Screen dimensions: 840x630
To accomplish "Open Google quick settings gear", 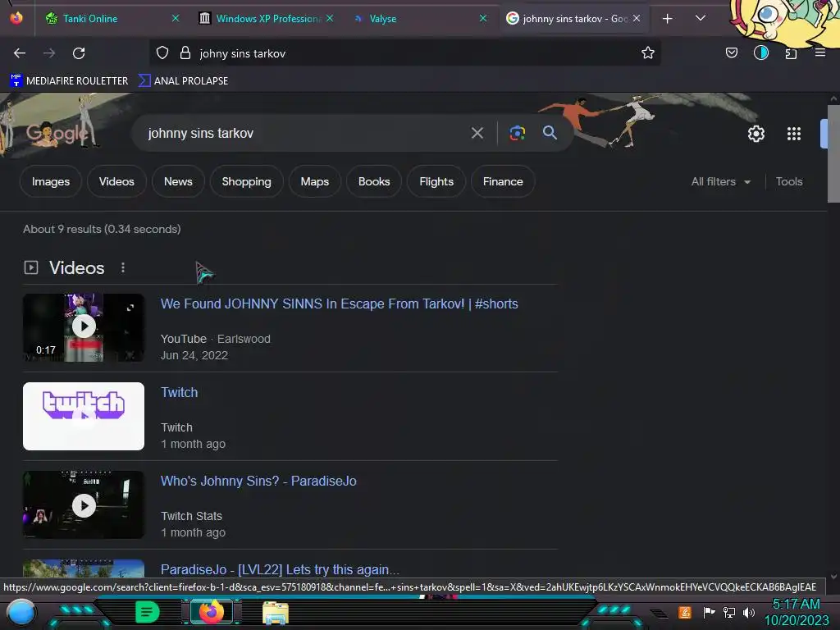I will (x=756, y=134).
